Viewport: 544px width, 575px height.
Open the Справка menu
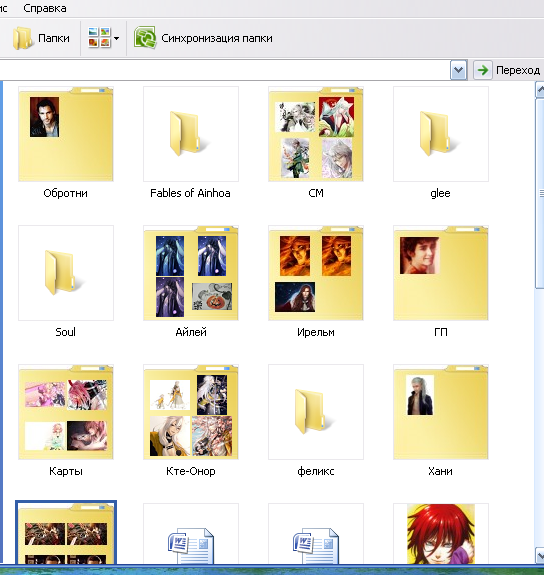(x=45, y=8)
